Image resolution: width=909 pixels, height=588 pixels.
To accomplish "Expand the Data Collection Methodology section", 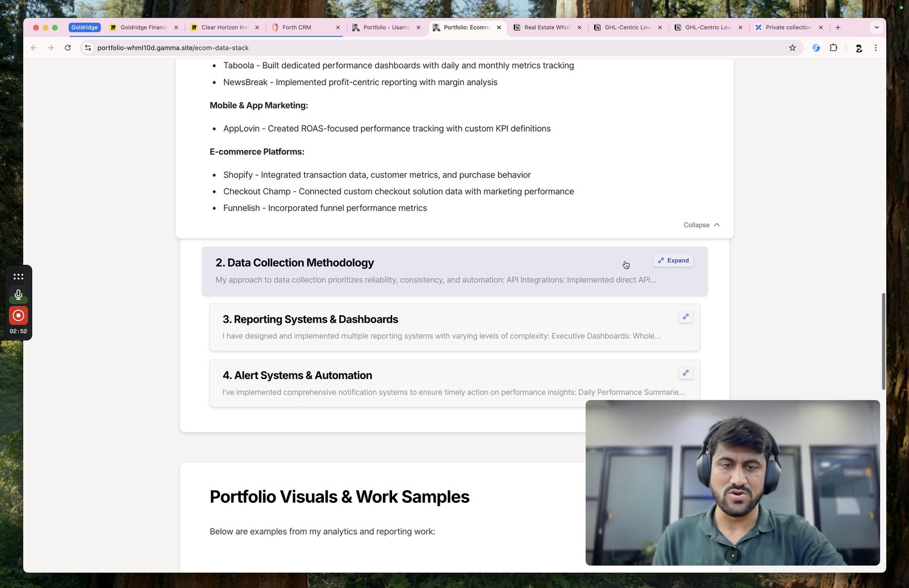I will point(673,260).
